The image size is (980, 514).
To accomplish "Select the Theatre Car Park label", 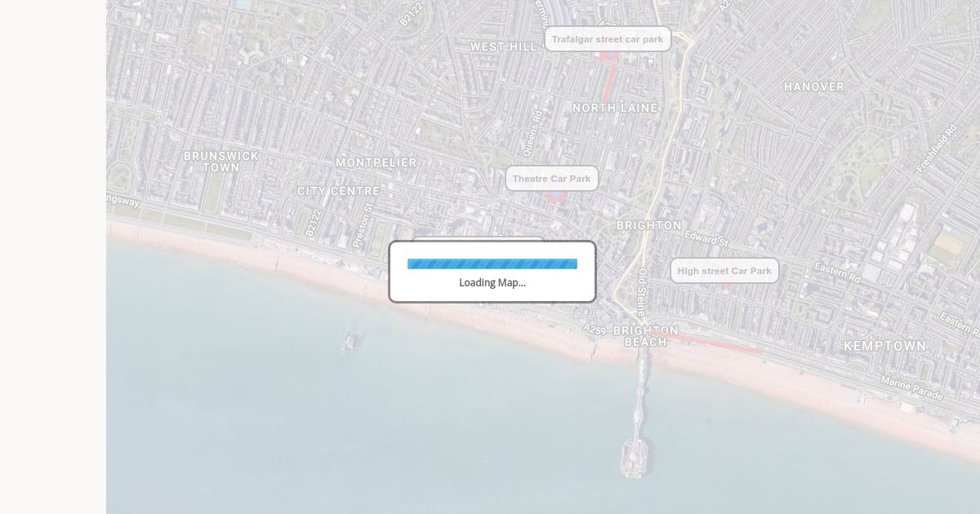I will 551,179.
